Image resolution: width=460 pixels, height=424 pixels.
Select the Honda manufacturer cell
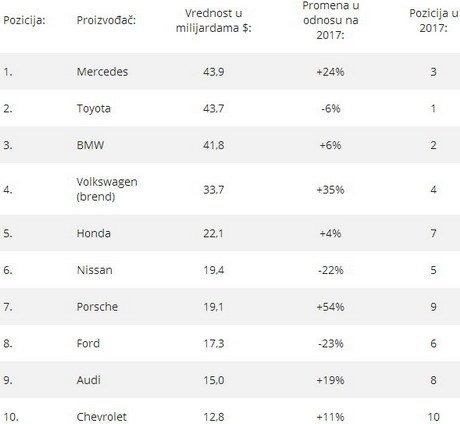[x=94, y=233]
